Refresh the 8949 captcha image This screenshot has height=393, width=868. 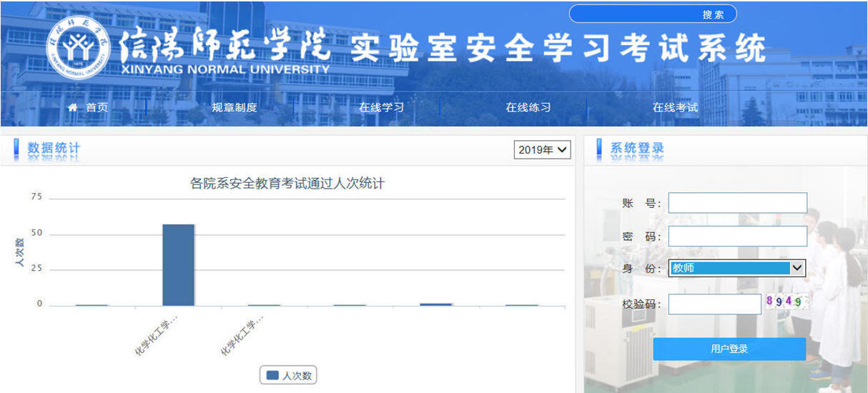click(786, 302)
